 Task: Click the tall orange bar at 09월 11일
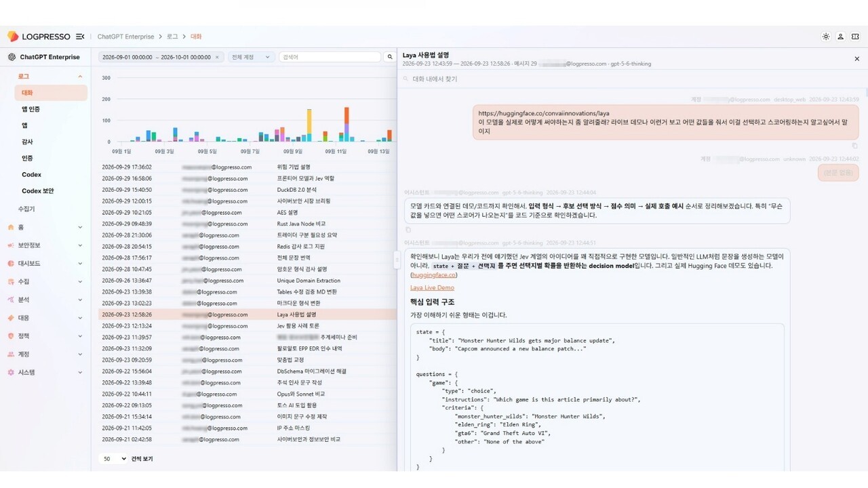[x=347, y=125]
